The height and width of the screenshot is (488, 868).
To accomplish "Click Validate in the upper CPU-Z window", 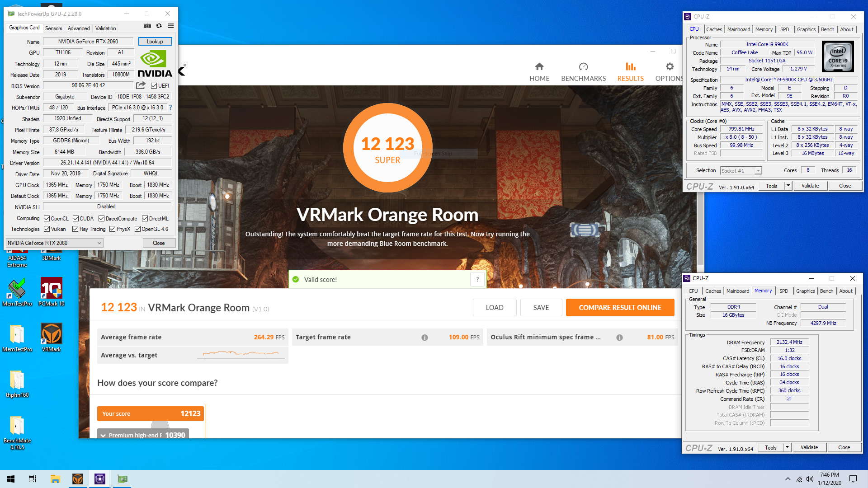I will (810, 186).
